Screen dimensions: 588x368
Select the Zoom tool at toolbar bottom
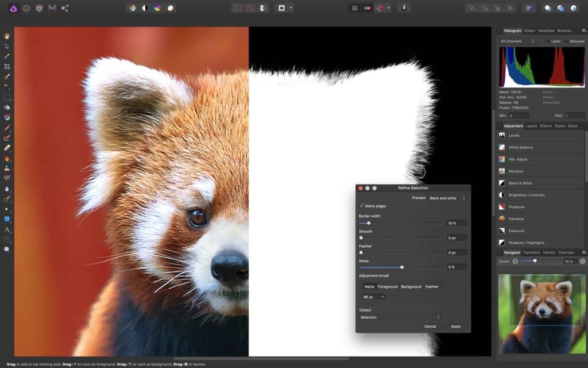click(x=7, y=249)
